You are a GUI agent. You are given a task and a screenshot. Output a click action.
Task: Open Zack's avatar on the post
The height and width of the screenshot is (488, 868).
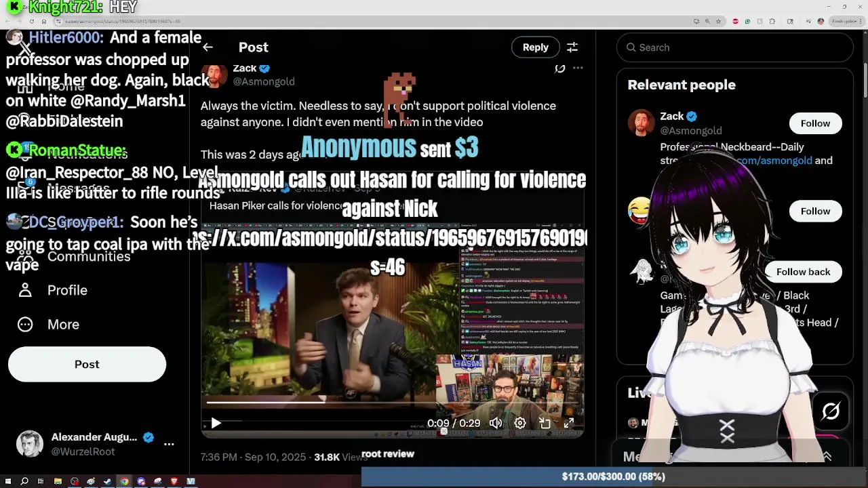click(214, 75)
